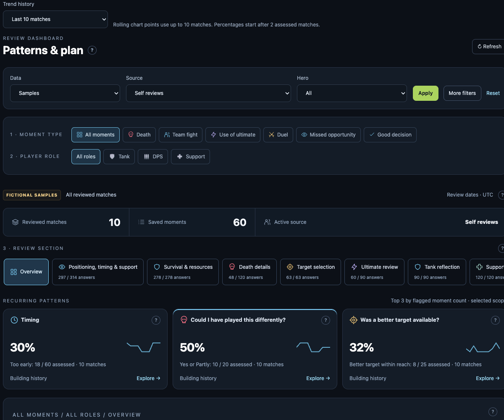
Task: Click skull icon on Could I have played card
Action: 184,320
